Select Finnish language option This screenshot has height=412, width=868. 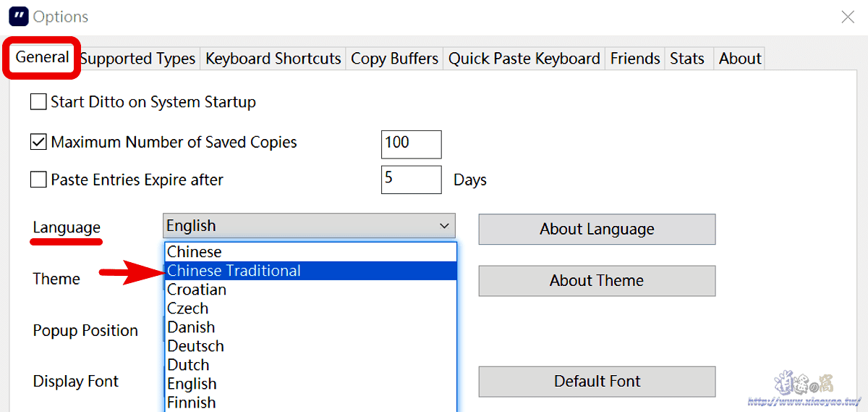pos(191,402)
